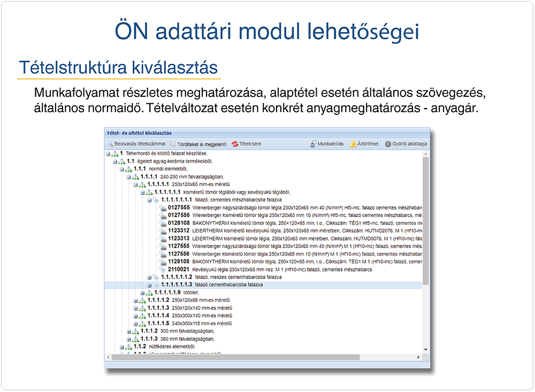Expand node 1.1.1.1.3 250x120x140 mm-es méretű
Image resolution: width=535 pixels, height=392 pixels.
click(135, 309)
